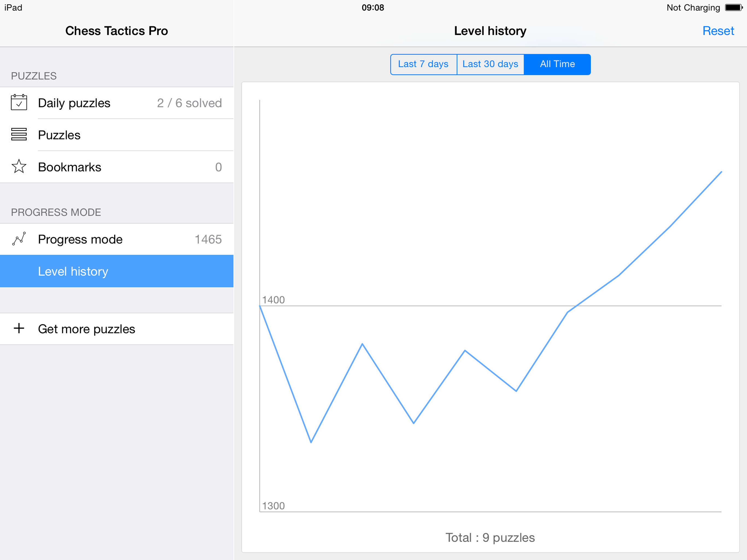Tap the Bookmarks count value
The height and width of the screenshot is (560, 747).
pos(218,167)
